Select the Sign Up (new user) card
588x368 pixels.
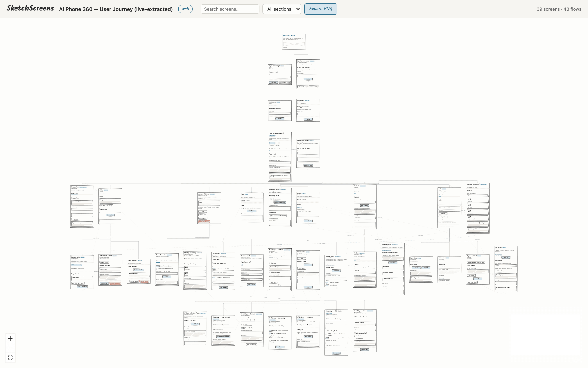pos(308,74)
